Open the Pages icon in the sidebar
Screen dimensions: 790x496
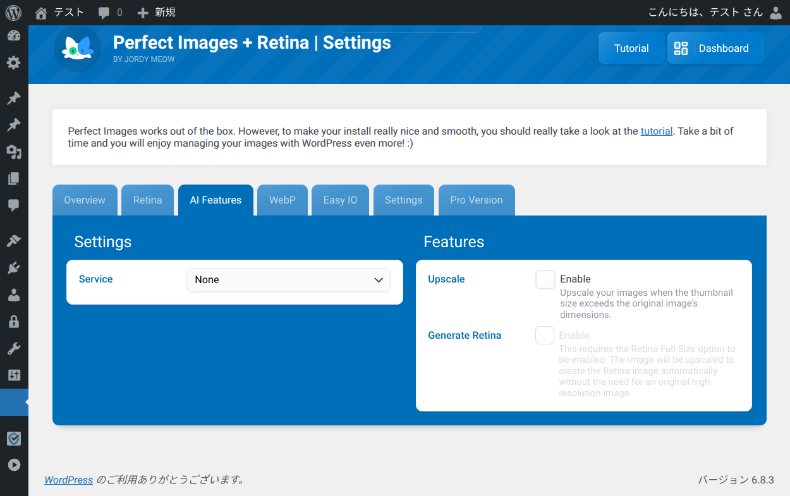(14, 178)
